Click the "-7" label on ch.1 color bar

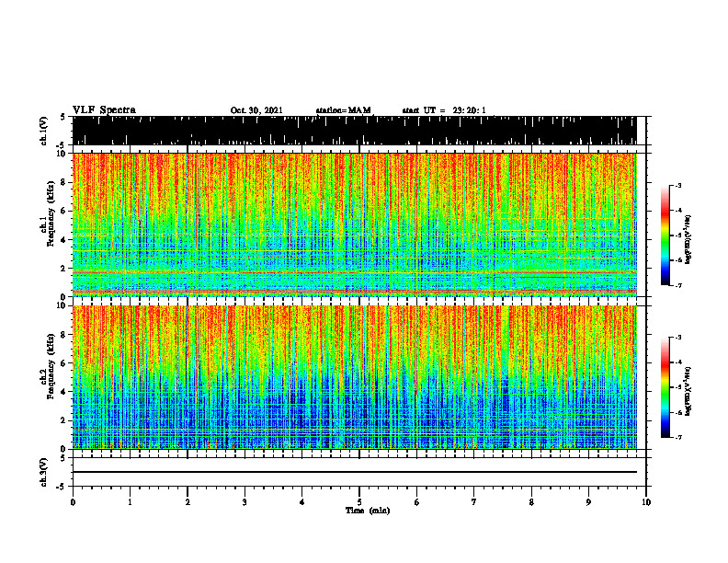(678, 285)
